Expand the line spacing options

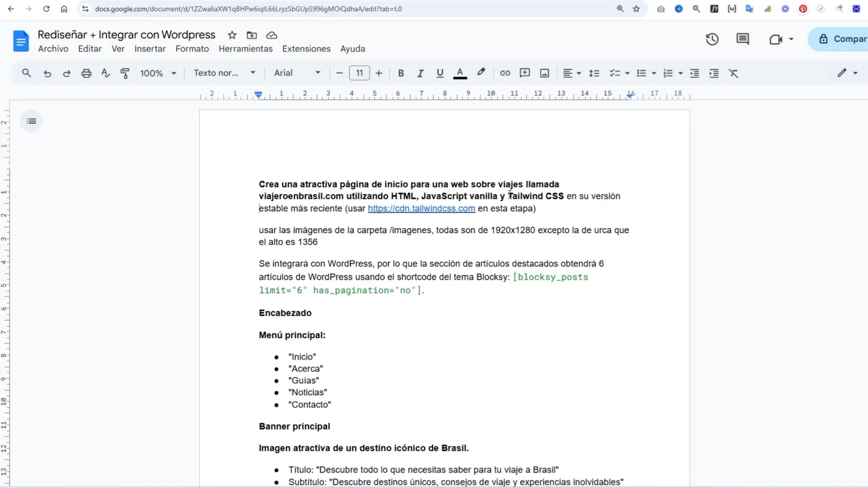(594, 73)
